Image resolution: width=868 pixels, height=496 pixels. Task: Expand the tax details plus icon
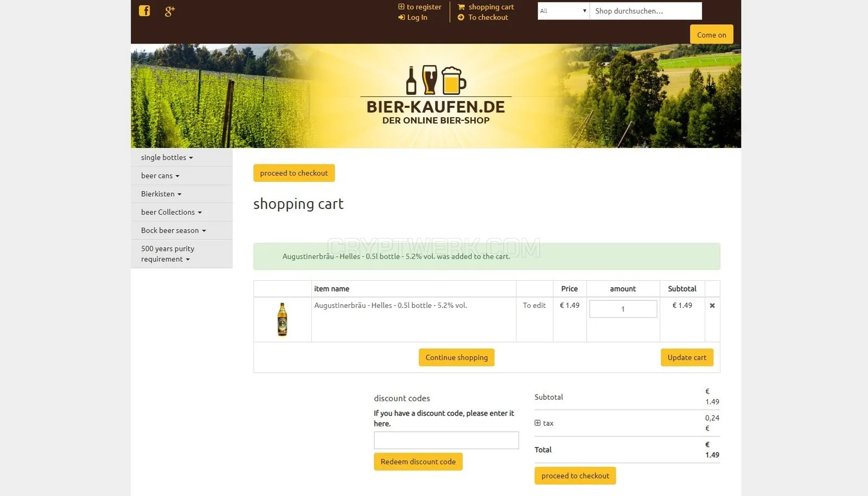(538, 423)
